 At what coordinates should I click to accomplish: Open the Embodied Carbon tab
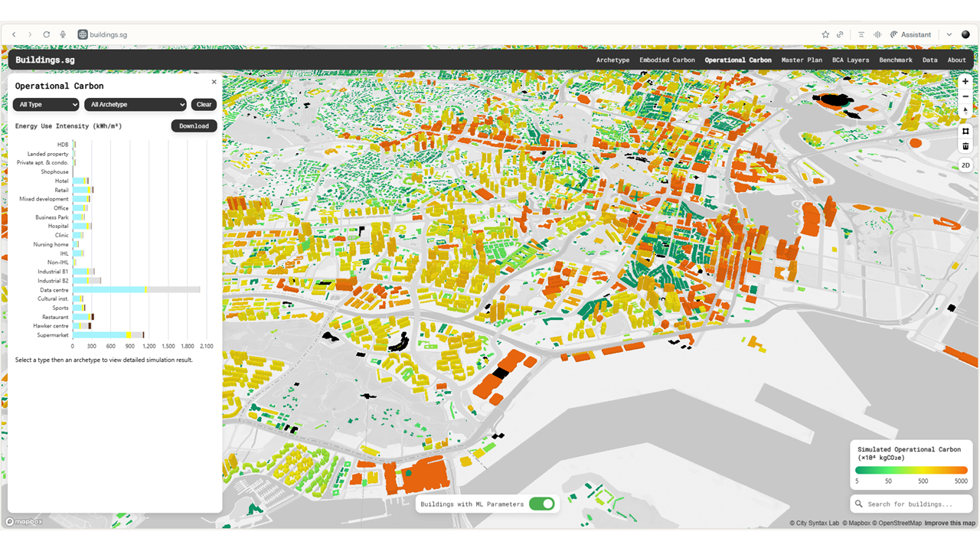668,60
